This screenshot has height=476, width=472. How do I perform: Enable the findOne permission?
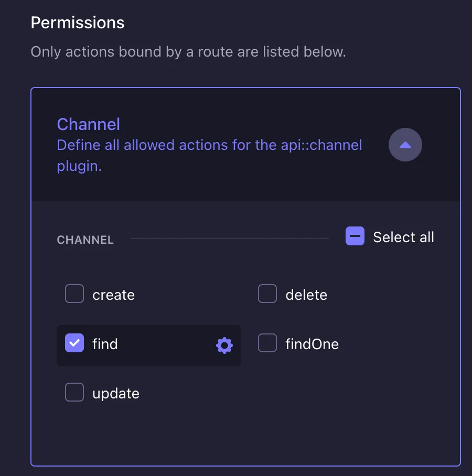click(267, 343)
